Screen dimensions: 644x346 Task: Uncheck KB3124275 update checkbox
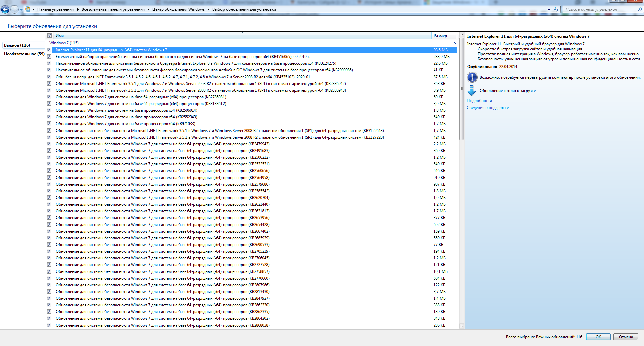49,63
